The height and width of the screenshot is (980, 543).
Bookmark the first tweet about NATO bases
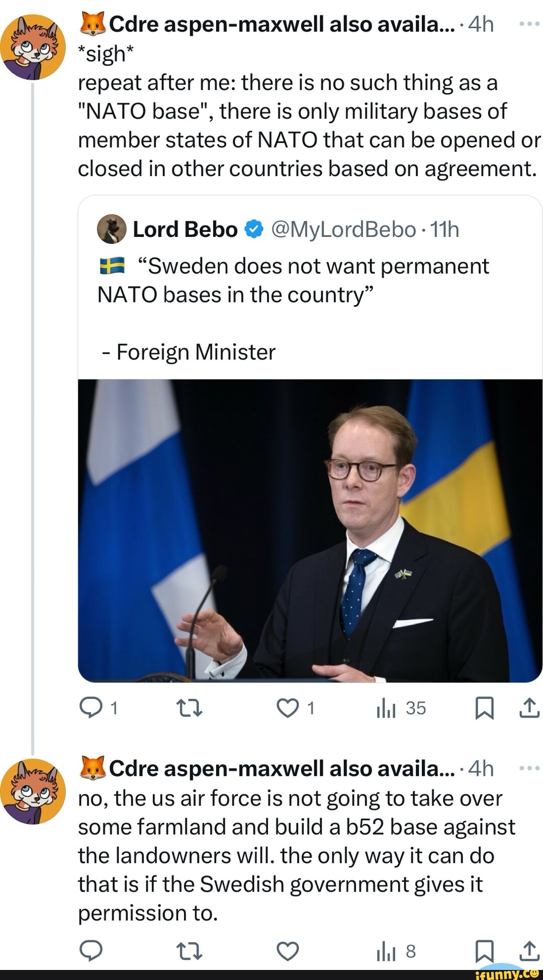click(x=485, y=708)
